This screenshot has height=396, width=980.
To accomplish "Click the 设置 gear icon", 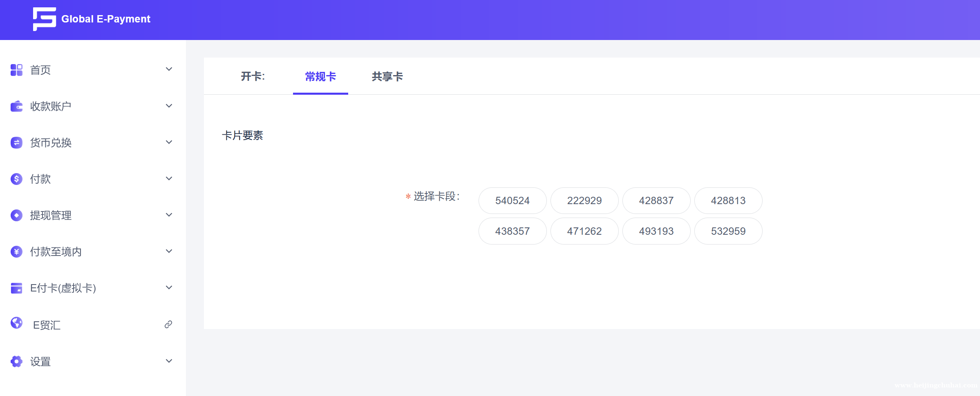I will (x=16, y=361).
